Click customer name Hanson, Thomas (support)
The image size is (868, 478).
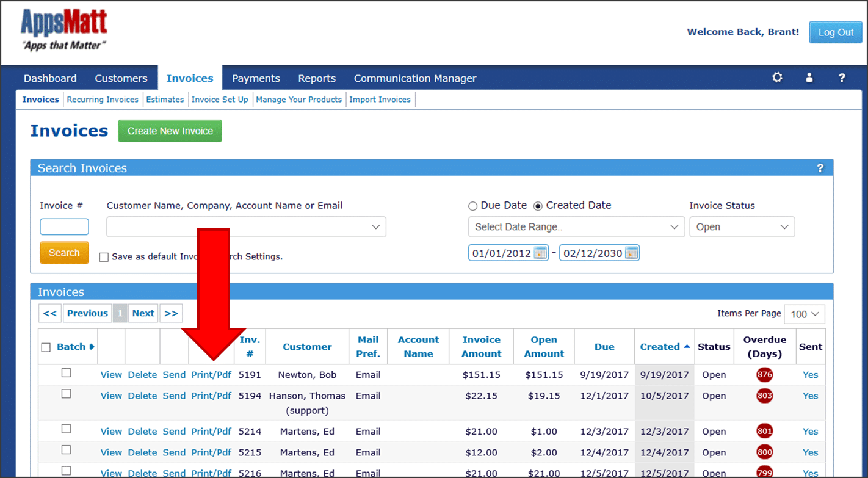pos(307,403)
